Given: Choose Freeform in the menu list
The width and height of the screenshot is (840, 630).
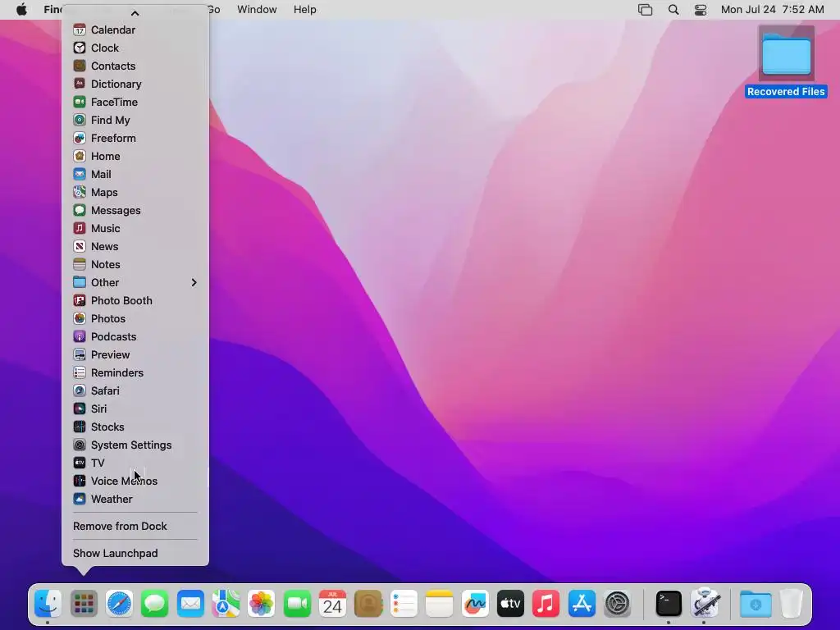Looking at the screenshot, I should [135, 138].
